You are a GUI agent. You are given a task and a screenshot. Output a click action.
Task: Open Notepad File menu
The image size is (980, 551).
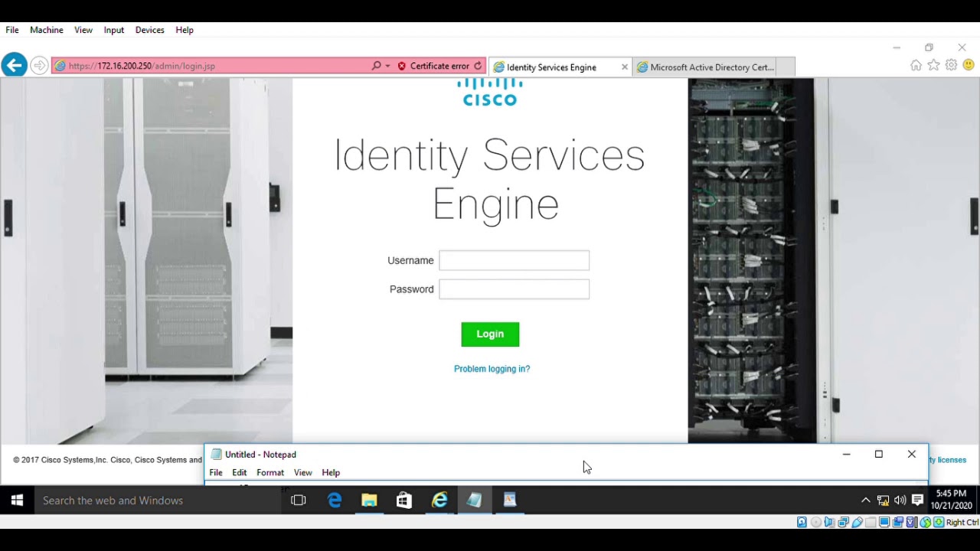click(x=216, y=473)
